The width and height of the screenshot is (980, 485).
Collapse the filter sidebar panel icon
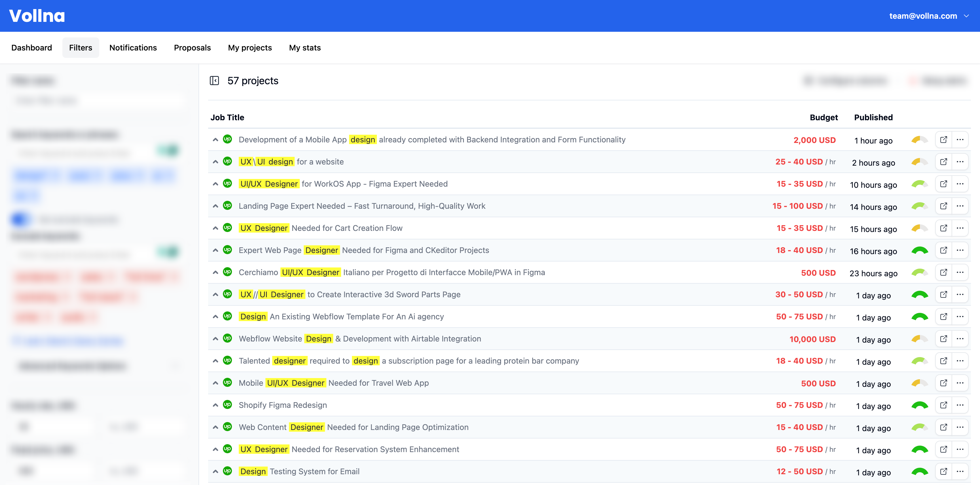click(214, 81)
